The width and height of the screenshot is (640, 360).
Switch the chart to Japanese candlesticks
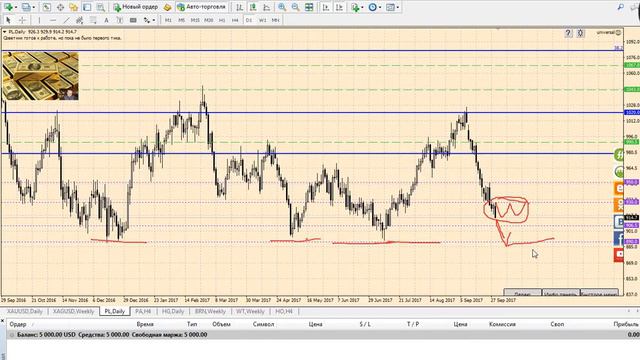(x=253, y=7)
